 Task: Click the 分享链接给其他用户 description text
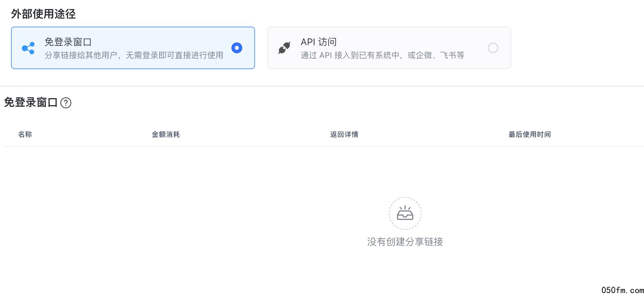[x=134, y=55]
